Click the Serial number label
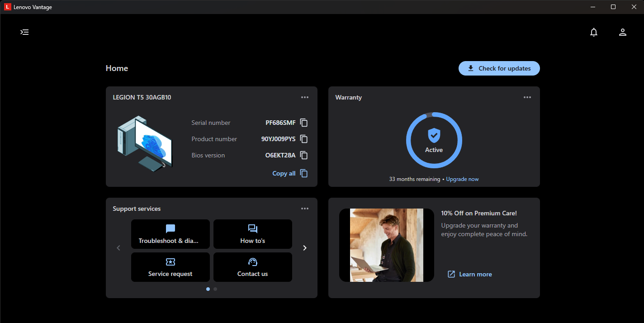This screenshot has height=323, width=644. pyautogui.click(x=211, y=123)
